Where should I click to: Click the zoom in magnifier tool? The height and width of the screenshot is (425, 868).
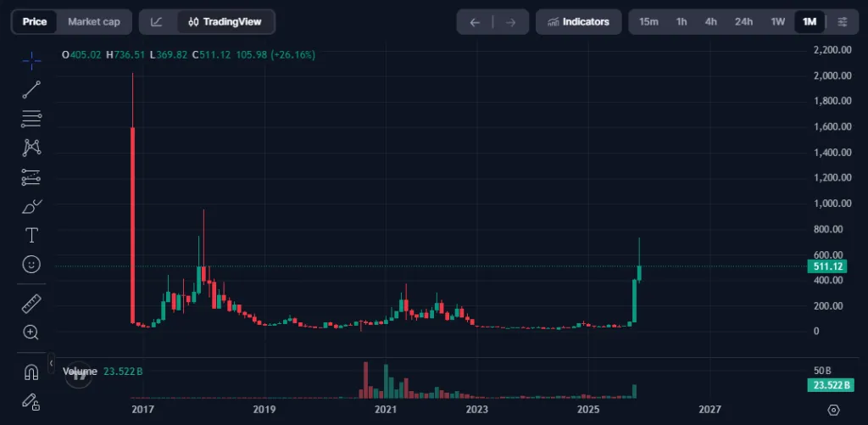(31, 333)
